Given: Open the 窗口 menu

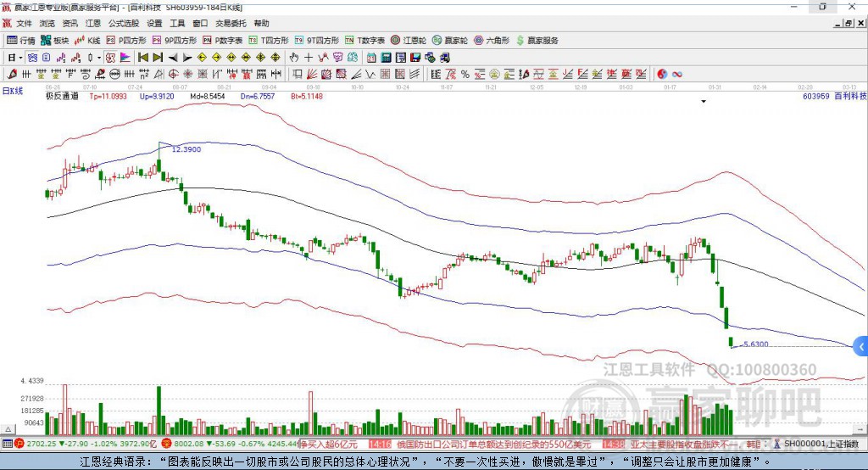Looking at the screenshot, I should 200,23.
